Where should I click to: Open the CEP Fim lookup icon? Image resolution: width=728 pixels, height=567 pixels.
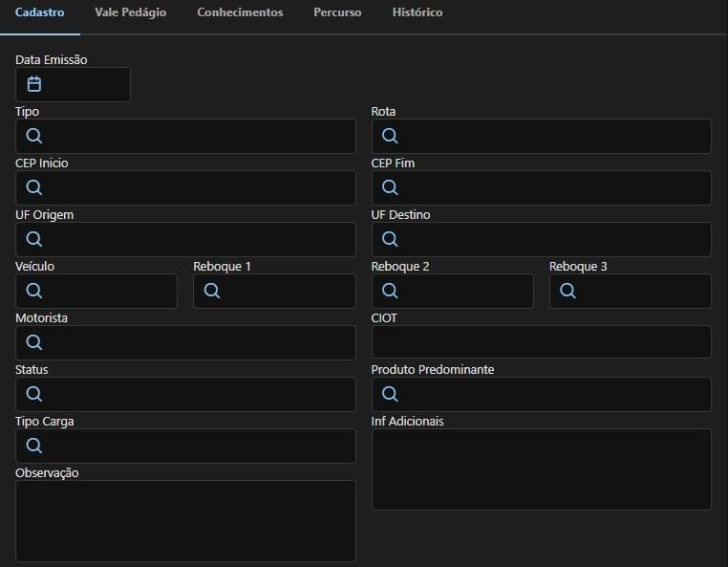pos(390,187)
